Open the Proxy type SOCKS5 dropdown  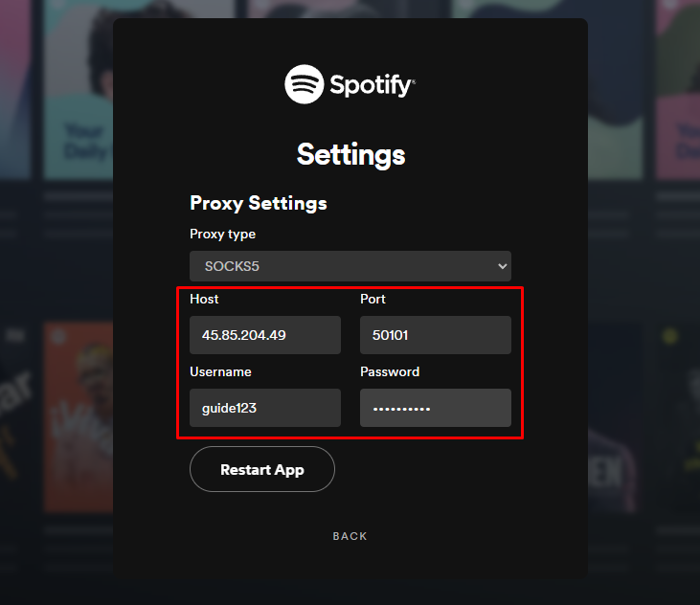(350, 266)
